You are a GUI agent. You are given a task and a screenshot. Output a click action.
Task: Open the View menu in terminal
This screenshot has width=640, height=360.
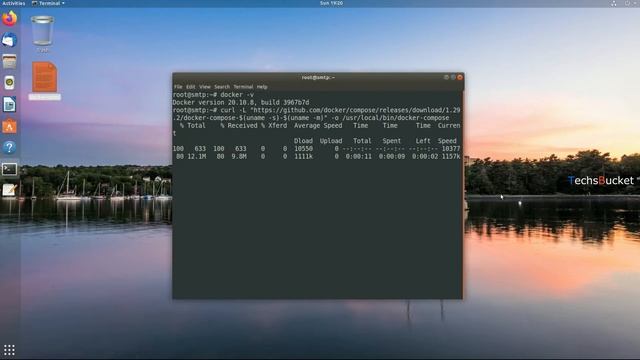pyautogui.click(x=204, y=87)
